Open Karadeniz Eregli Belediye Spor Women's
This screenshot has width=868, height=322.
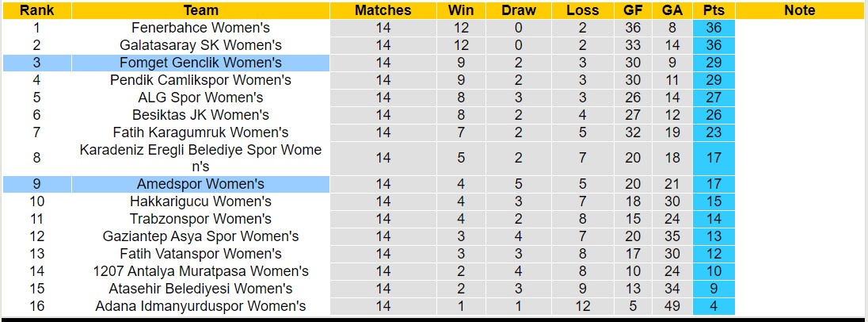point(200,158)
